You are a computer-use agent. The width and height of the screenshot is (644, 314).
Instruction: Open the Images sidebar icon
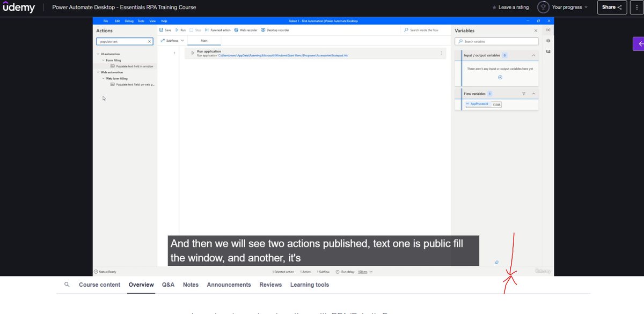(x=548, y=51)
